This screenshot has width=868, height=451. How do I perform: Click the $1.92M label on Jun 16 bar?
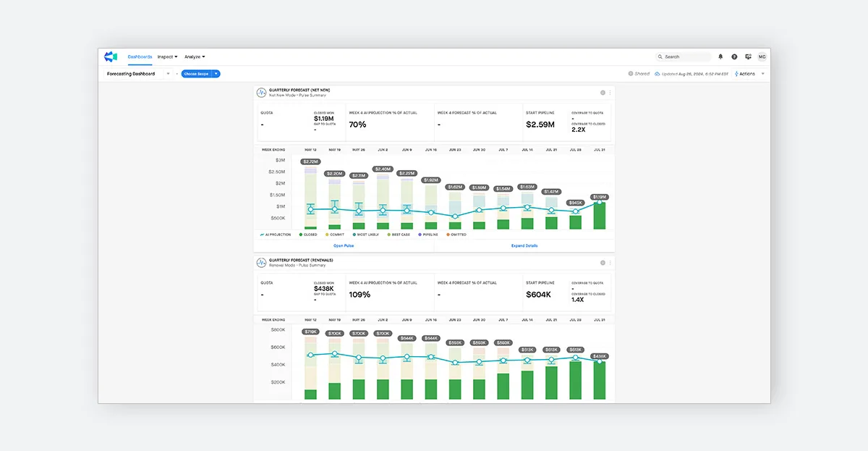431,180
